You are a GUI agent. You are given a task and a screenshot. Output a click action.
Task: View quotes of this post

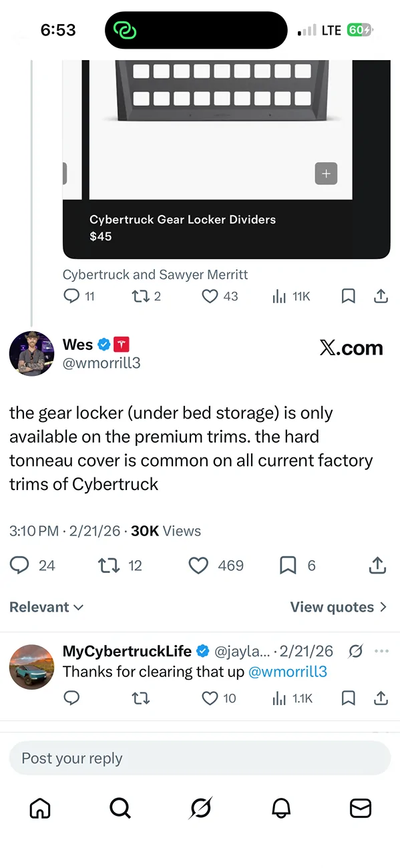pos(338,607)
